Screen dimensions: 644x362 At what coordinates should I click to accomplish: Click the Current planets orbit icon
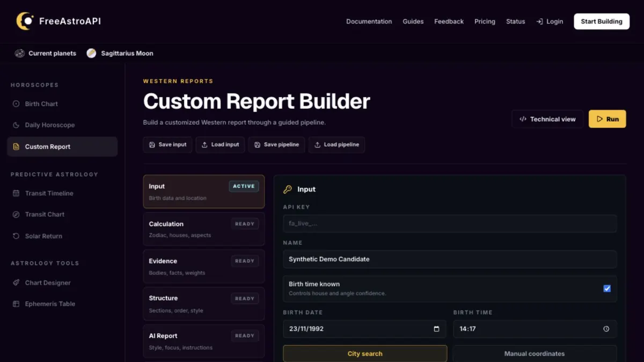pyautogui.click(x=20, y=53)
